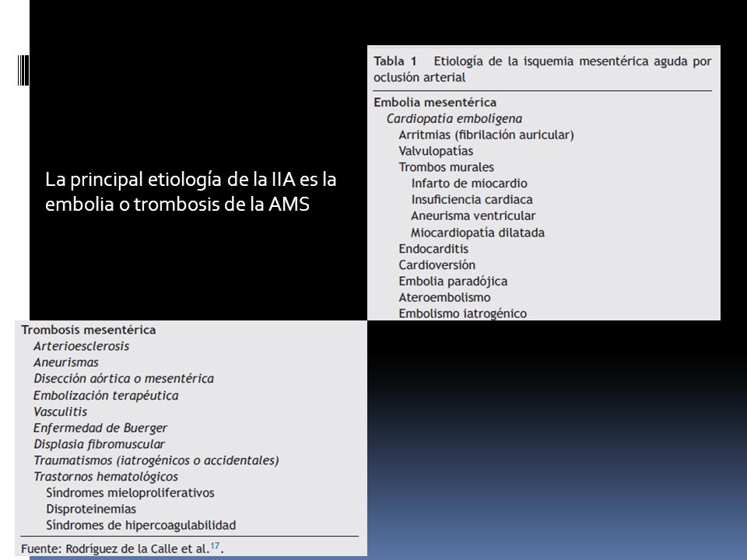Select the 'Endocarditis' row

[x=433, y=249]
